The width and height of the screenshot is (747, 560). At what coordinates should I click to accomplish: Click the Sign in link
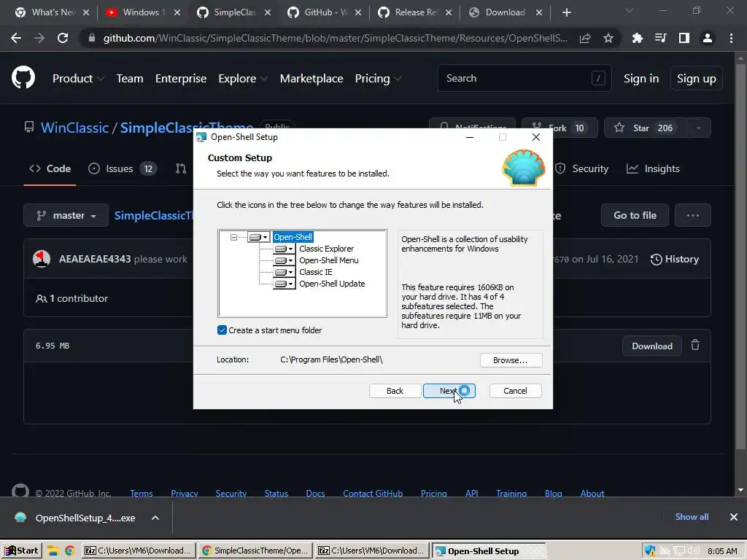click(641, 79)
